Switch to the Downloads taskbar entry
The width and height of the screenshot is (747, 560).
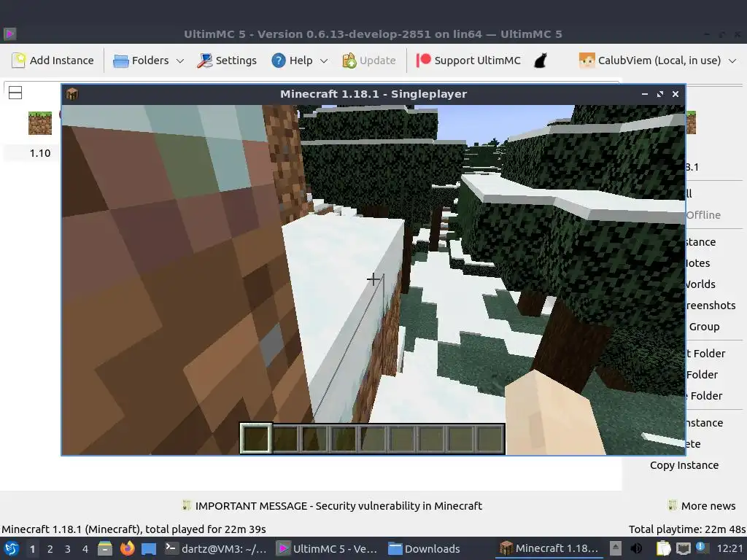(424, 548)
